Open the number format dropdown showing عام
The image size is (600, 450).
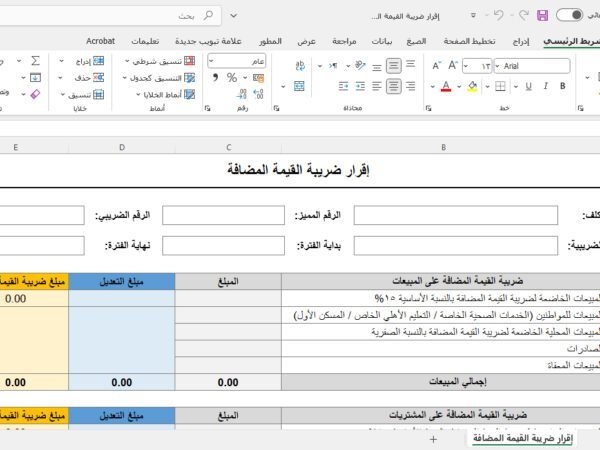(x=211, y=61)
